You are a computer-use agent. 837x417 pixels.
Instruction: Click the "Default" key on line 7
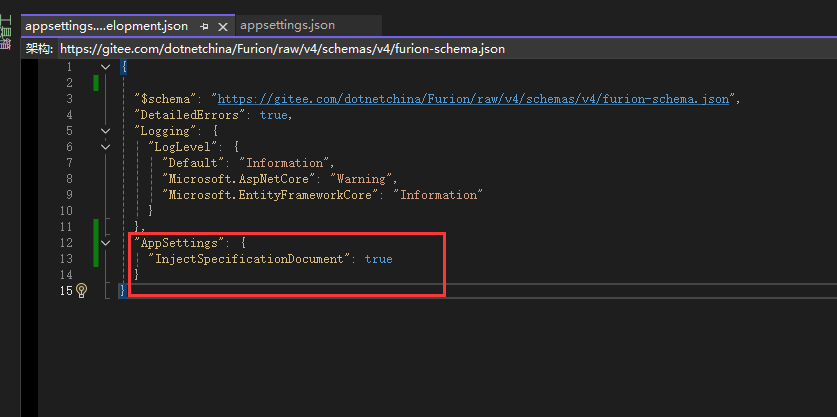point(191,163)
